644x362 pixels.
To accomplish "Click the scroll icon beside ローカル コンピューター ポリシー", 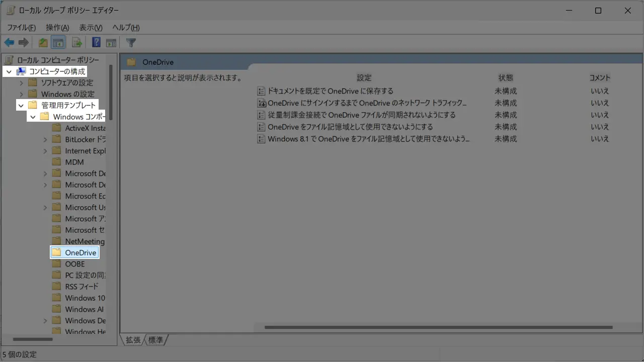I will pos(9,60).
